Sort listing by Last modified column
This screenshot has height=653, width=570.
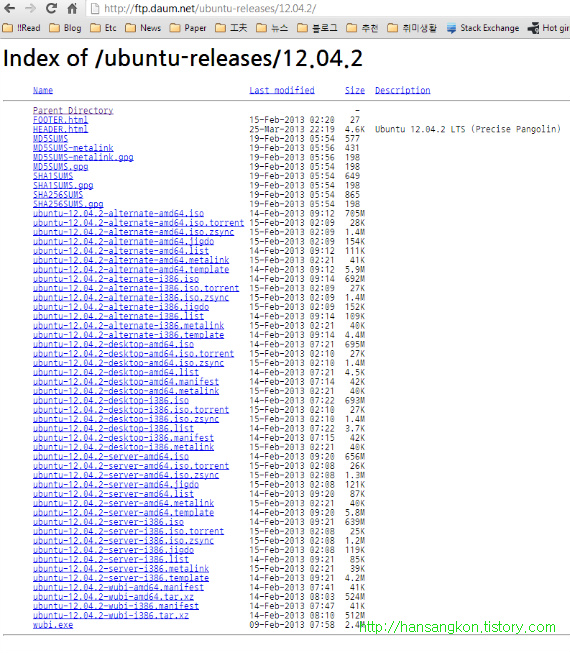282,90
